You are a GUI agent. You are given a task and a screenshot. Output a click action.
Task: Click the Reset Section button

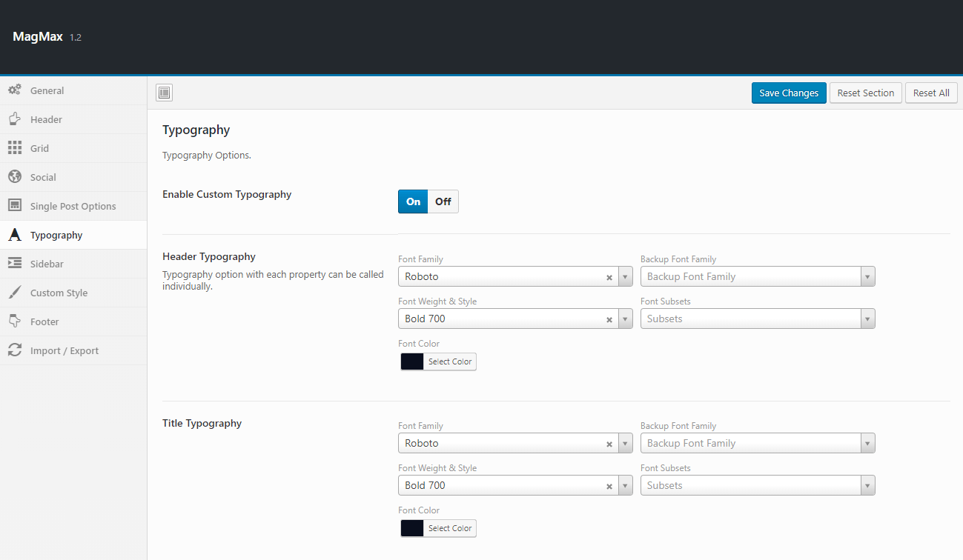tap(865, 93)
